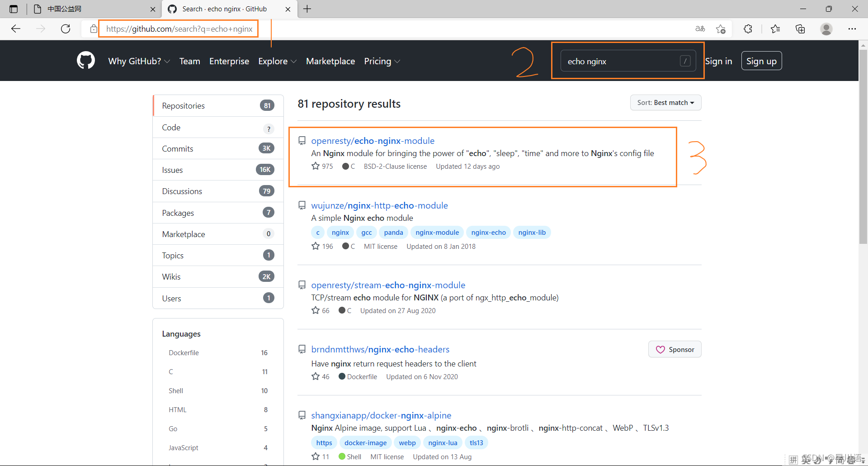Open Collections icon in toolbar
The width and height of the screenshot is (868, 466).
[800, 29]
